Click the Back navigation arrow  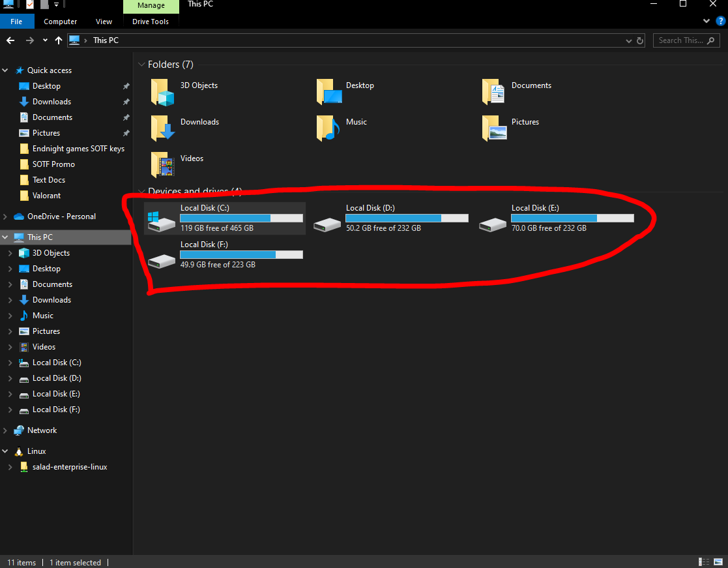10,40
